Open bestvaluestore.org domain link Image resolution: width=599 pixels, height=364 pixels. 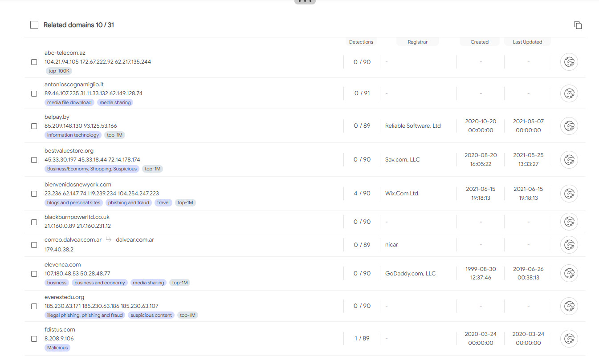coord(69,150)
